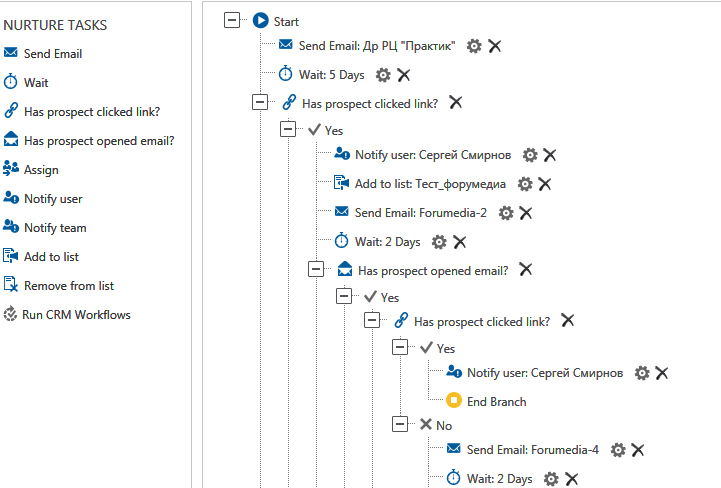Select the End Branch tree item
This screenshot has width=721, height=488.
pyautogui.click(x=496, y=402)
